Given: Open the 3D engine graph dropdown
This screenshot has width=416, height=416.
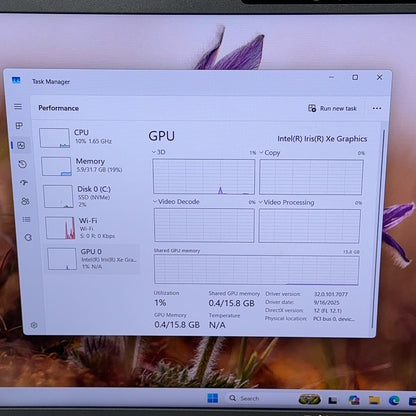Looking at the screenshot, I should 159,152.
